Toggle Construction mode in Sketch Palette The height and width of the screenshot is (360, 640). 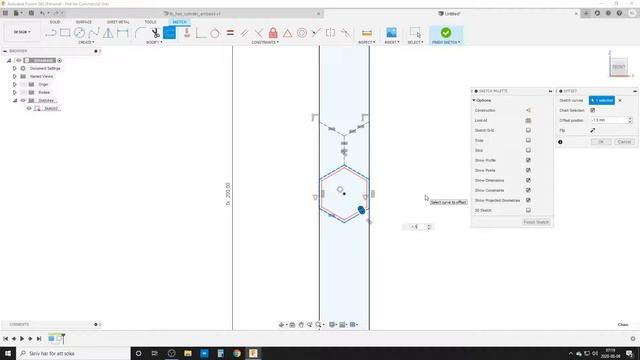coord(528,110)
